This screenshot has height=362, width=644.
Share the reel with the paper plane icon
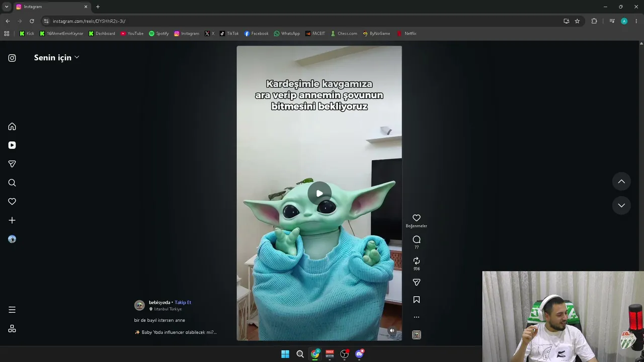tap(417, 283)
